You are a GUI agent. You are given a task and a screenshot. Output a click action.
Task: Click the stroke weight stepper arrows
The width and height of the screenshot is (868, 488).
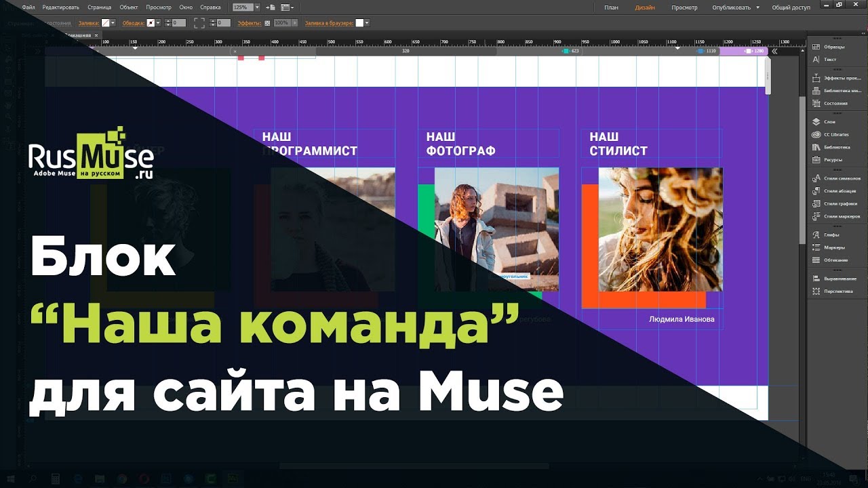click(167, 22)
